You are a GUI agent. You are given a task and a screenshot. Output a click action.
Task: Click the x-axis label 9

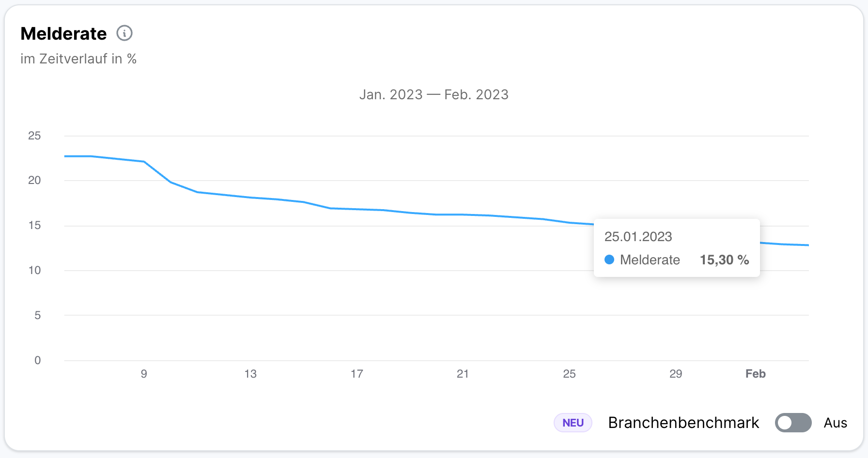(x=144, y=373)
